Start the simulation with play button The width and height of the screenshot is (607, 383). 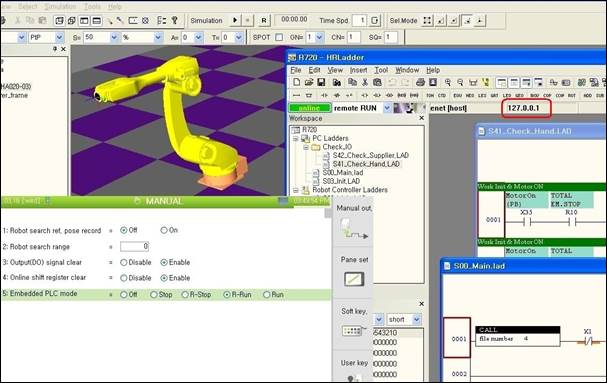235,21
